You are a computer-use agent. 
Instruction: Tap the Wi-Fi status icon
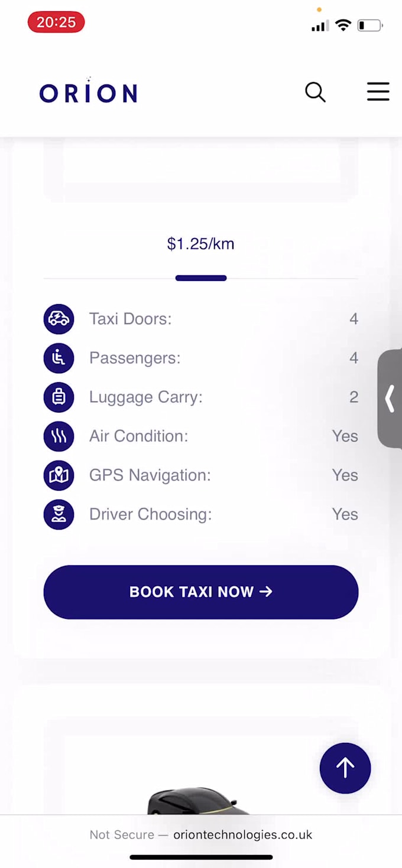tap(343, 25)
